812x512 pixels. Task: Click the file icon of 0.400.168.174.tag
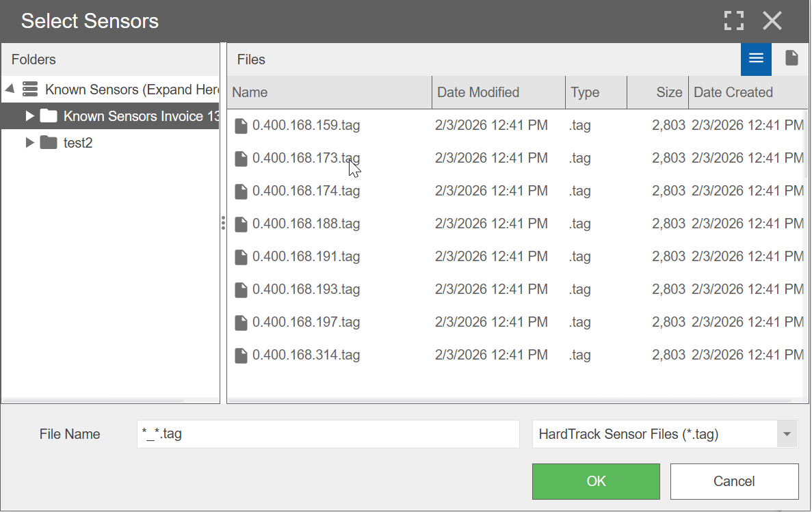241,191
